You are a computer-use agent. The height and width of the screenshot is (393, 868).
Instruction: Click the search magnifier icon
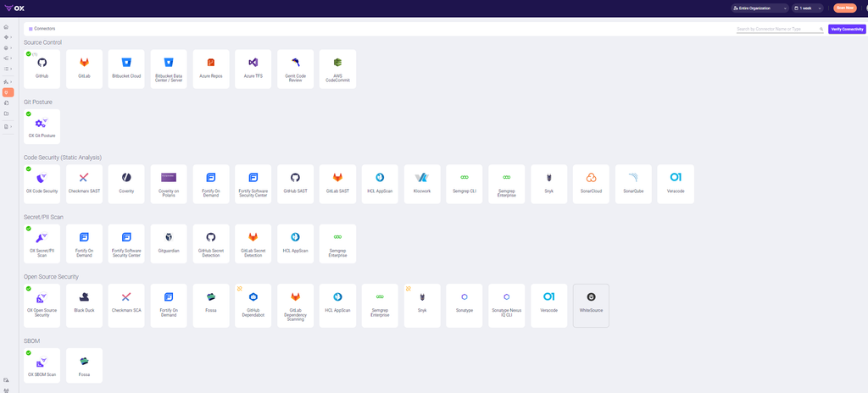[x=821, y=29]
